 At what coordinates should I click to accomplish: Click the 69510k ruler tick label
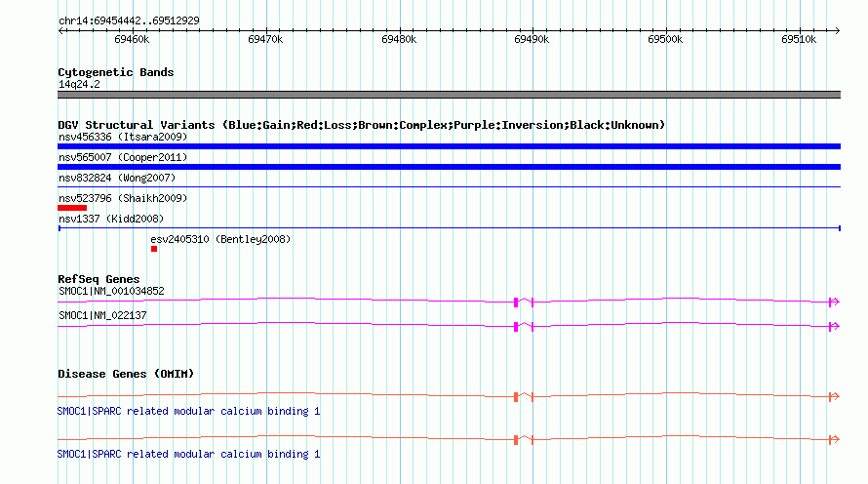point(798,39)
